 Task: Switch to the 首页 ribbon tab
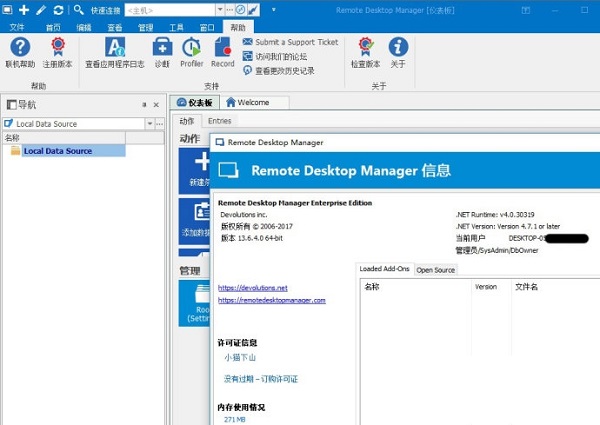coord(53,27)
